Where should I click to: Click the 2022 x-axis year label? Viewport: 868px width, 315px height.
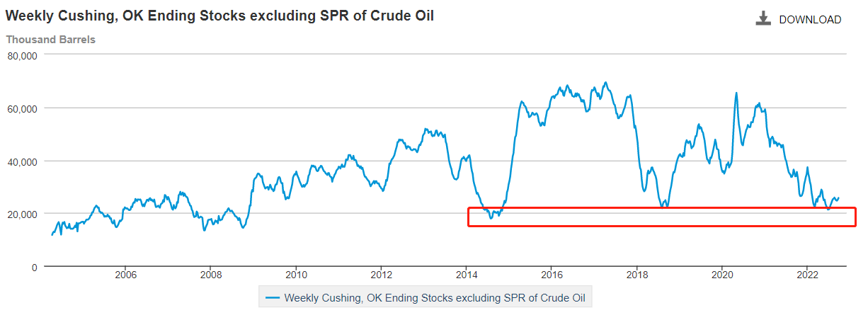pos(808,275)
